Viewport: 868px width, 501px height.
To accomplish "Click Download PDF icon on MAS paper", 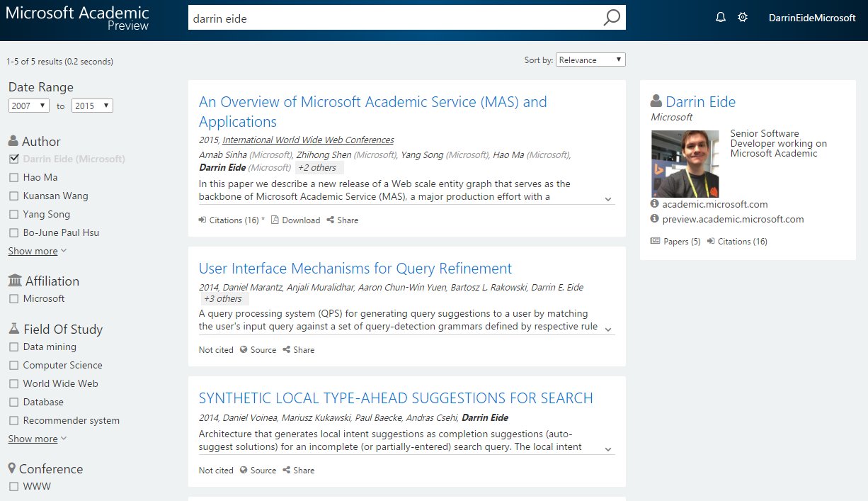I will [275, 220].
